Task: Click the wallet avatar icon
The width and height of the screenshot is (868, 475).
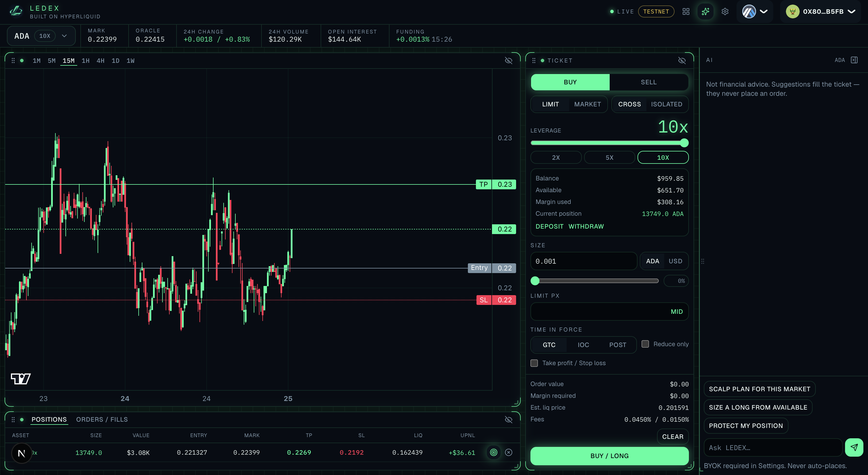Action: pyautogui.click(x=793, y=11)
